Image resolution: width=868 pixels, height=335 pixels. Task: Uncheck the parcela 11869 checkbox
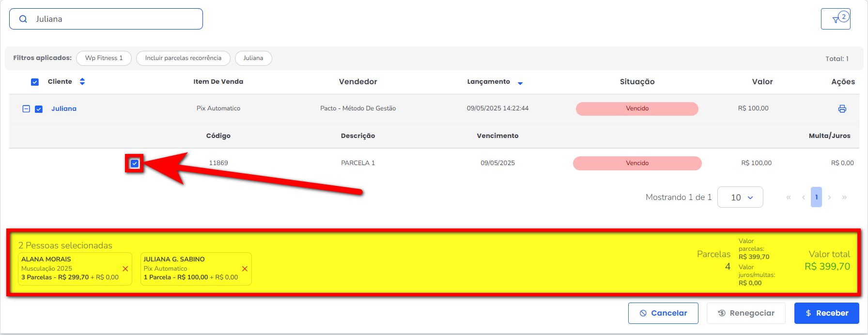[x=135, y=164]
